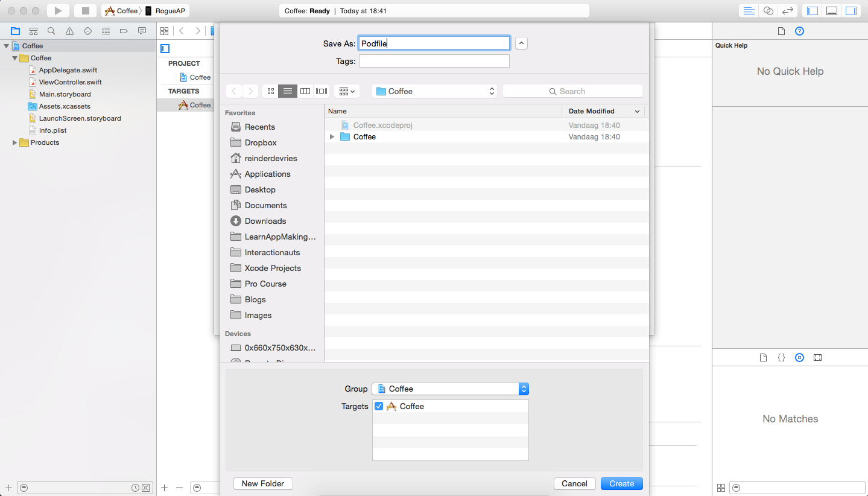The width and height of the screenshot is (868, 496).
Task: Open the Group Coffee dropdown
Action: point(450,389)
